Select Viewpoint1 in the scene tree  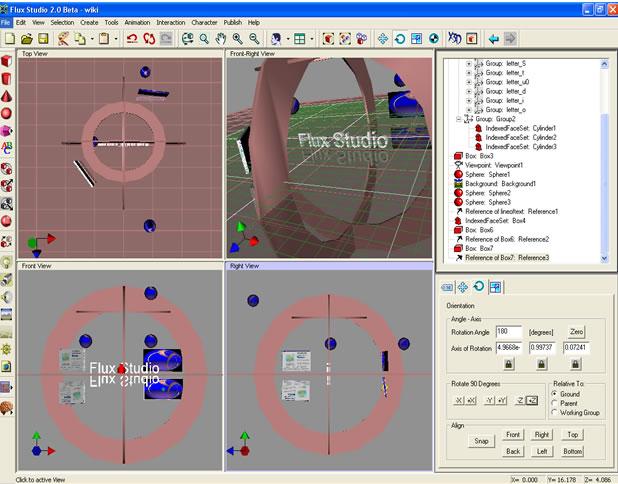click(494, 165)
